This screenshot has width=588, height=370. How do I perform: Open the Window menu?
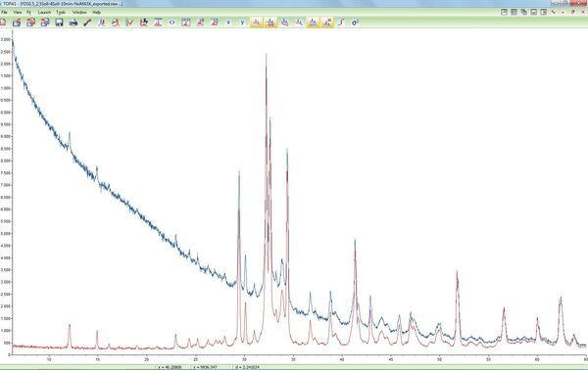coord(79,12)
